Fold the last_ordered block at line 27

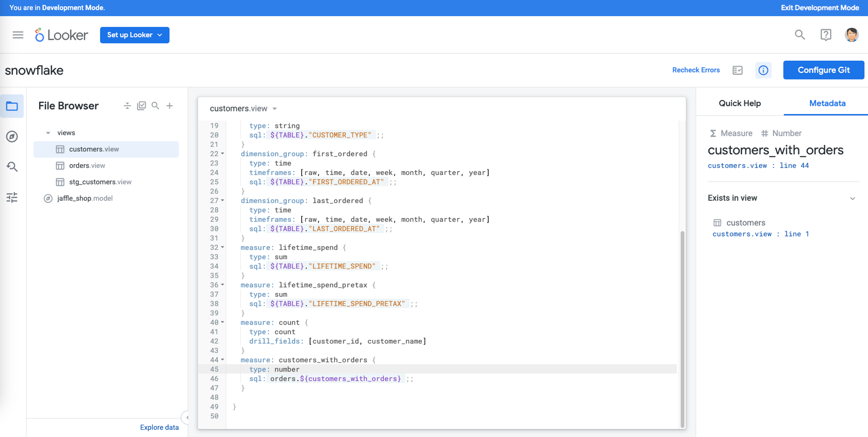tap(223, 200)
